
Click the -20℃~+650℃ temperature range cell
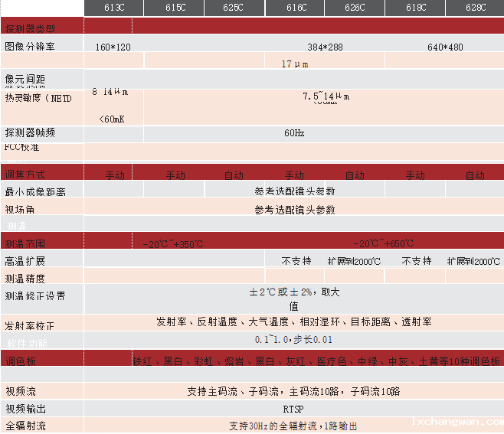tap(383, 244)
